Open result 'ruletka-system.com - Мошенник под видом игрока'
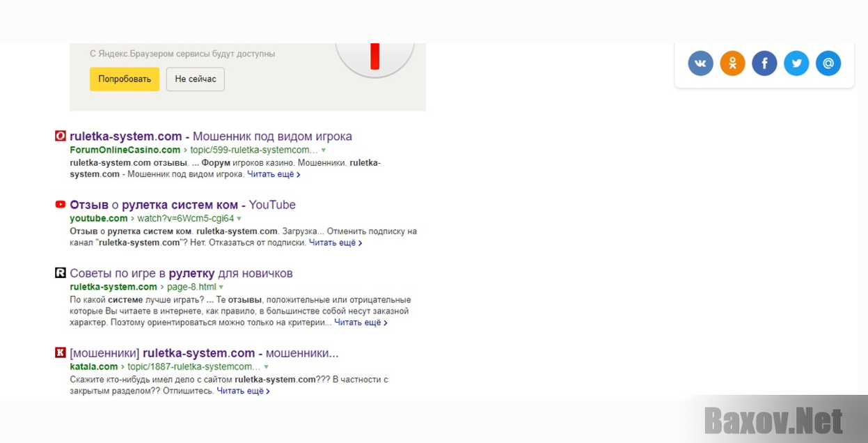 point(211,137)
